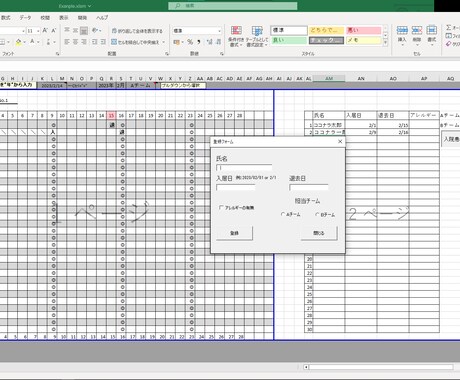Center text horizontally
Viewport: 460px width, 380px height.
[75, 42]
